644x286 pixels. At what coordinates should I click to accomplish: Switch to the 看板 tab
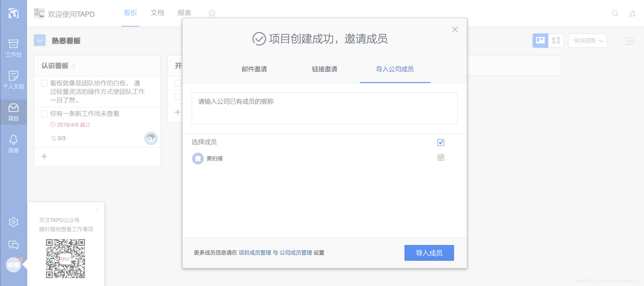pyautogui.click(x=130, y=13)
